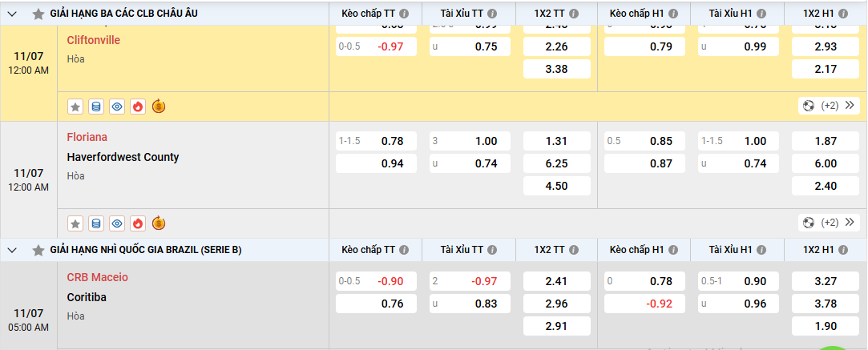The height and width of the screenshot is (350, 868).
Task: Toggle the eye icon under the Cliftonville match
Action: point(117,107)
